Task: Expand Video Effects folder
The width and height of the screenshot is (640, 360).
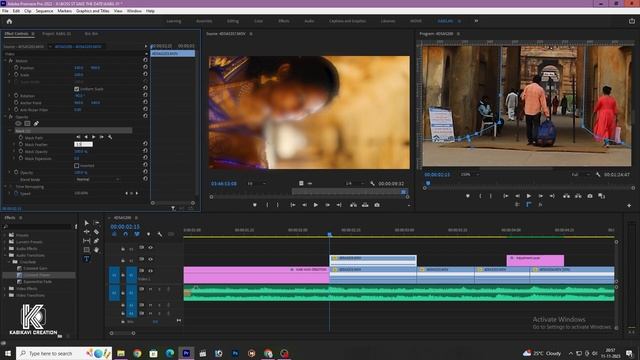Action: point(5,289)
